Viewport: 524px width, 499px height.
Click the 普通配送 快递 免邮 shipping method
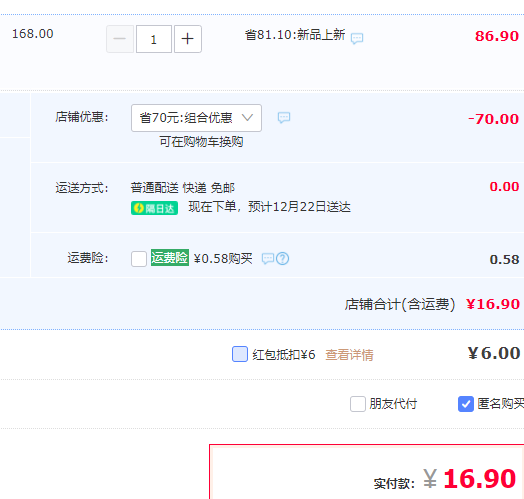coord(182,188)
